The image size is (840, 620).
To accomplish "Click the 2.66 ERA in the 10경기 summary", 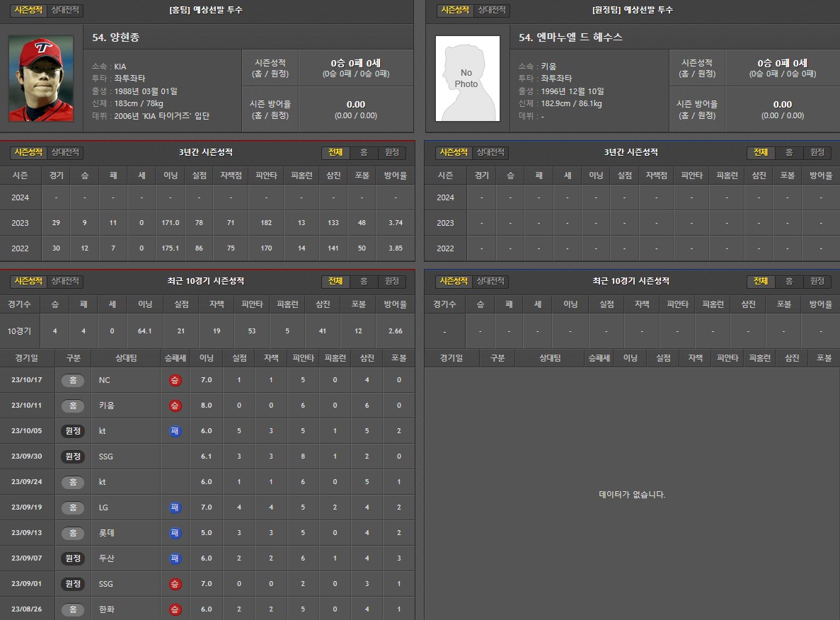I will click(396, 331).
